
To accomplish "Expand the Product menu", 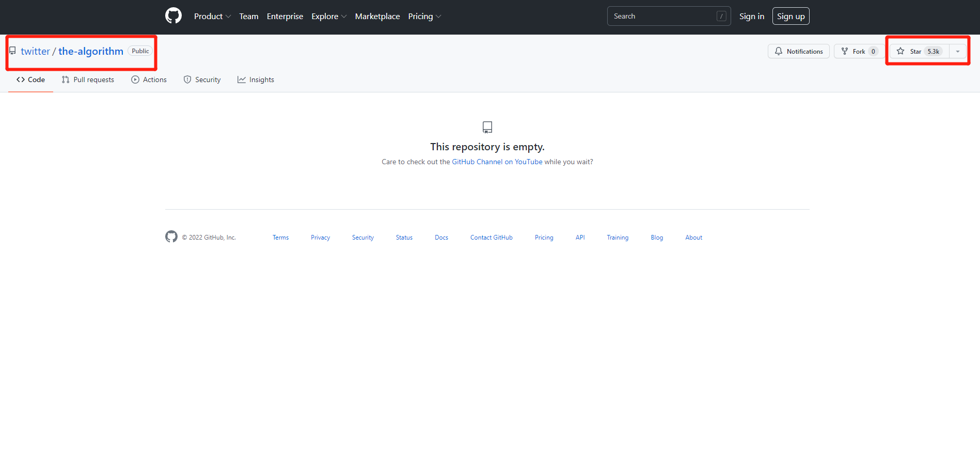I will click(212, 17).
